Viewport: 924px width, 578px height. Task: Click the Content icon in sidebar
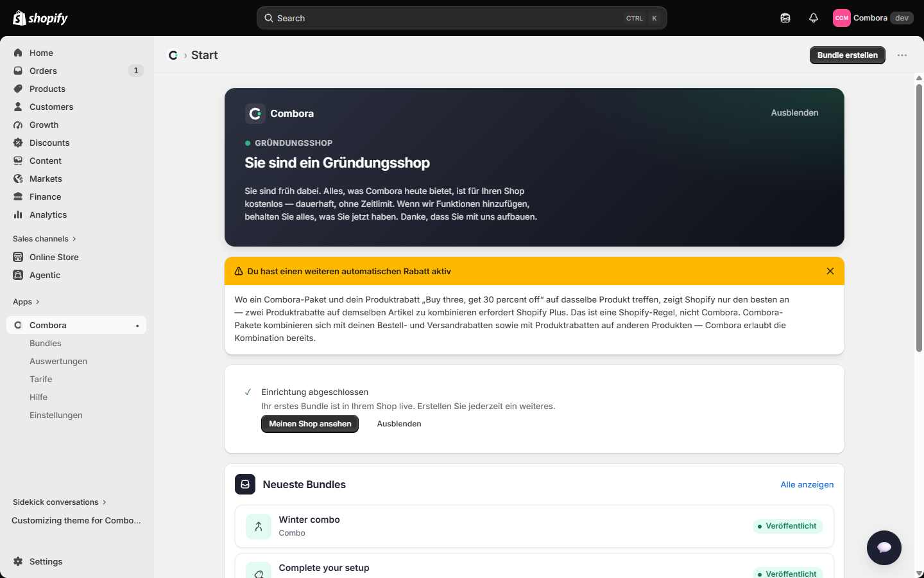click(18, 161)
